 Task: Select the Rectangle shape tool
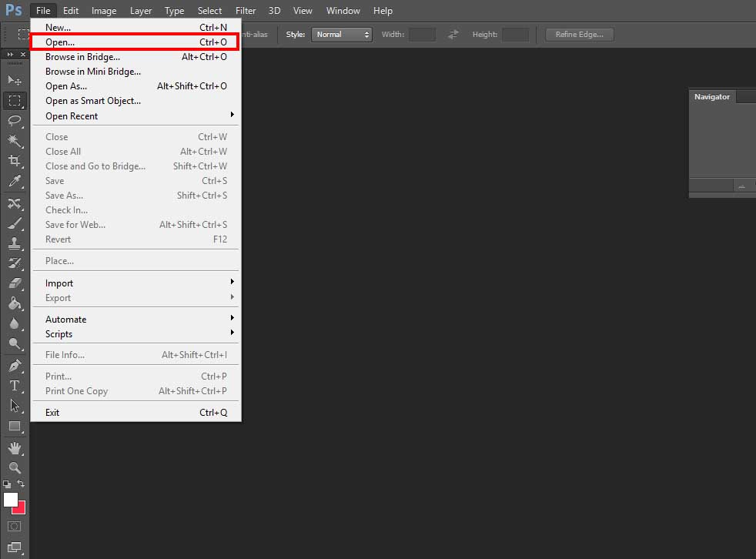(x=15, y=427)
